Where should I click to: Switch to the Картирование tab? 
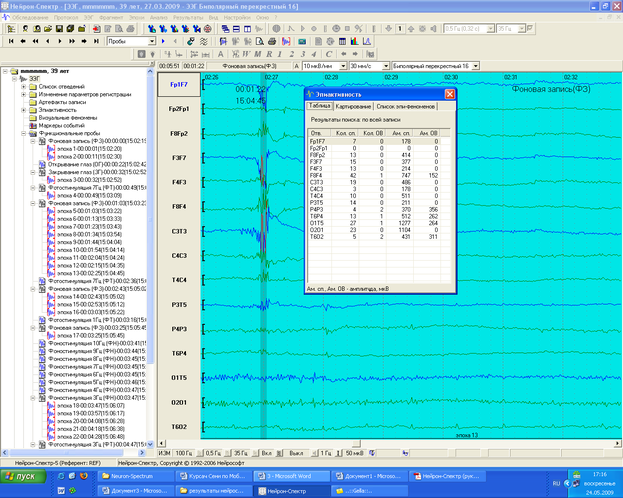353,105
